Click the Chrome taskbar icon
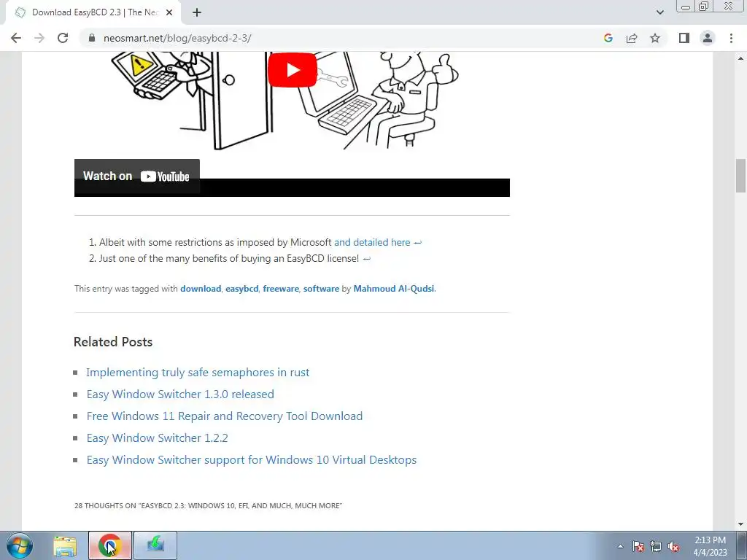The height and width of the screenshot is (560, 747). (109, 545)
